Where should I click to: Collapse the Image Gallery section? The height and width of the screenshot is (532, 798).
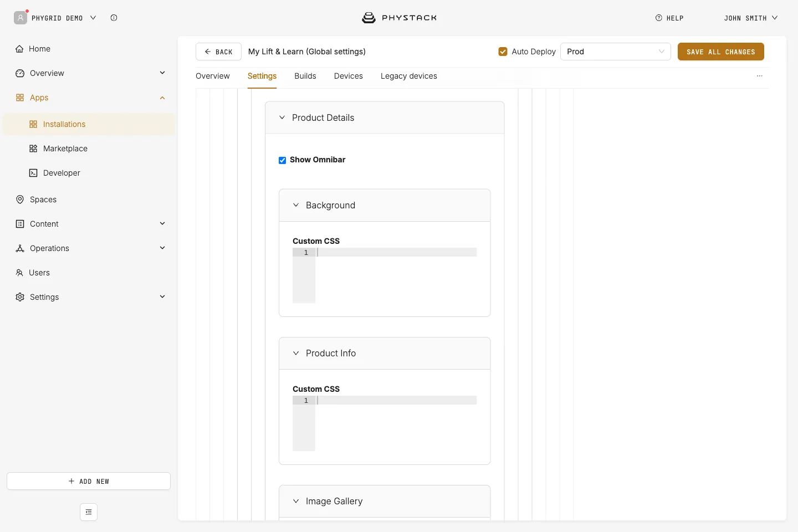tap(296, 501)
